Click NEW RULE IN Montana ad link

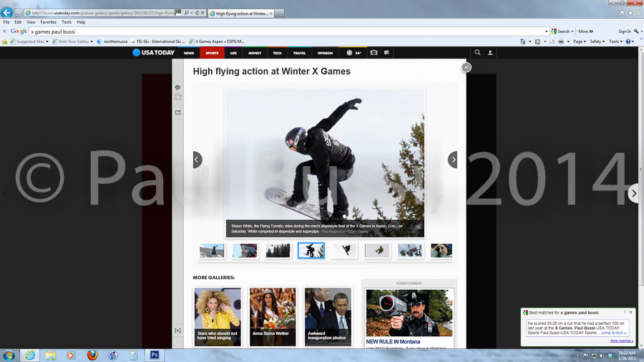pos(393,341)
